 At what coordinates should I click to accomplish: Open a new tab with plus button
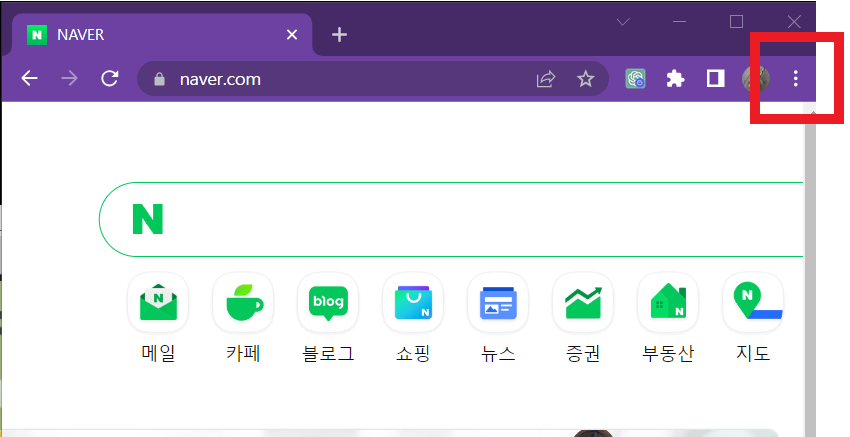point(339,35)
